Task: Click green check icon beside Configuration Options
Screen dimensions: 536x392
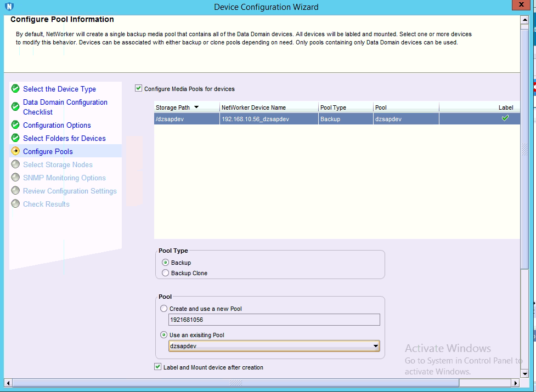Action: (x=15, y=125)
